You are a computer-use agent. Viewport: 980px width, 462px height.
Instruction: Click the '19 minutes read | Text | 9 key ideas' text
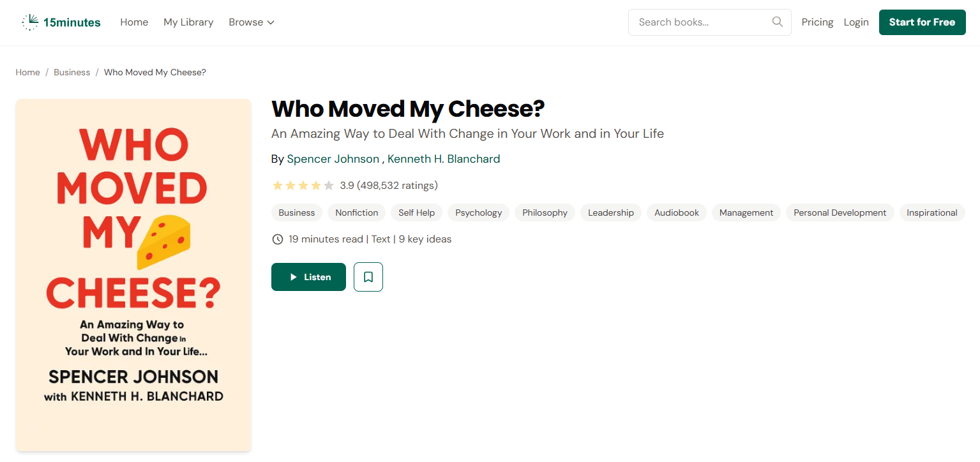pyautogui.click(x=370, y=239)
